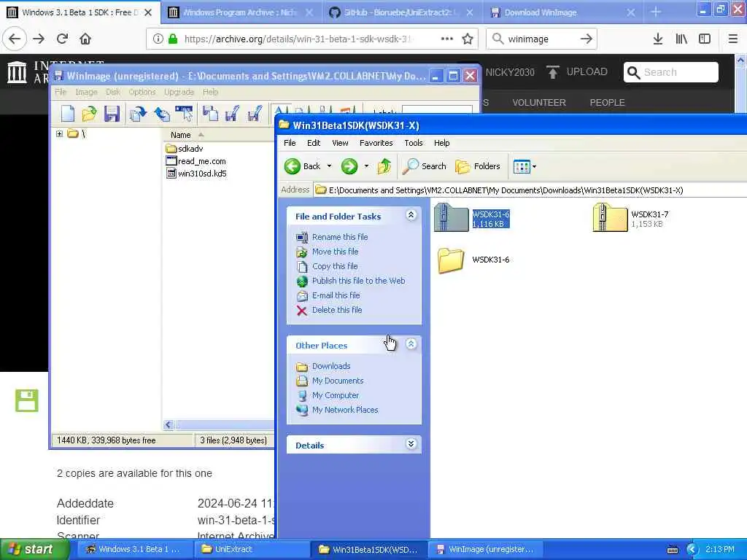747x560 pixels.
Task: Click Internet Archive UPLOAD link
Action: 578,72
